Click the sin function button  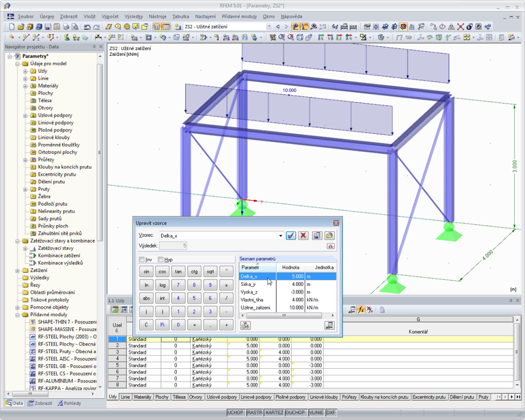pos(146,272)
